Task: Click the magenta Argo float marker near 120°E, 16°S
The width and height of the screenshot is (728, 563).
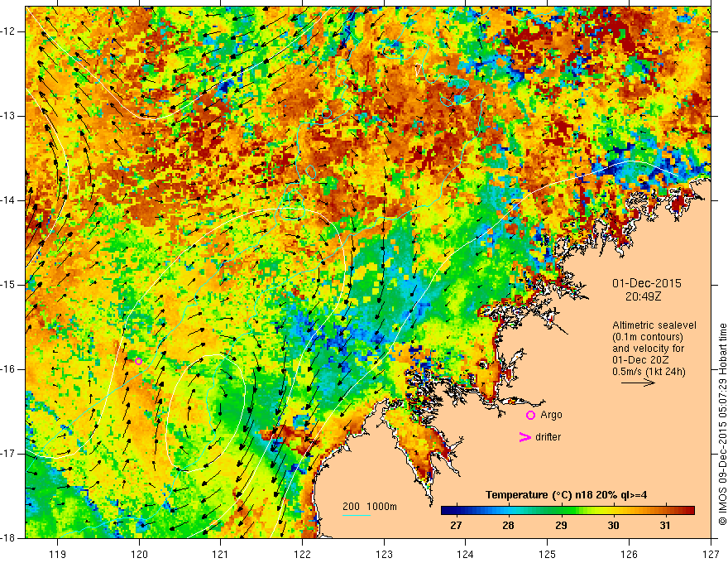Action: tap(138, 361)
